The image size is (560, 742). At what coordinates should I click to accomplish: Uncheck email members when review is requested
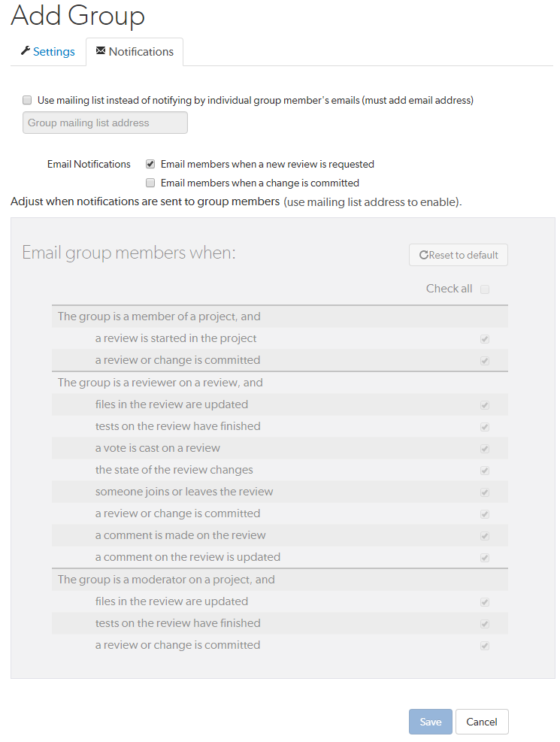(x=150, y=164)
